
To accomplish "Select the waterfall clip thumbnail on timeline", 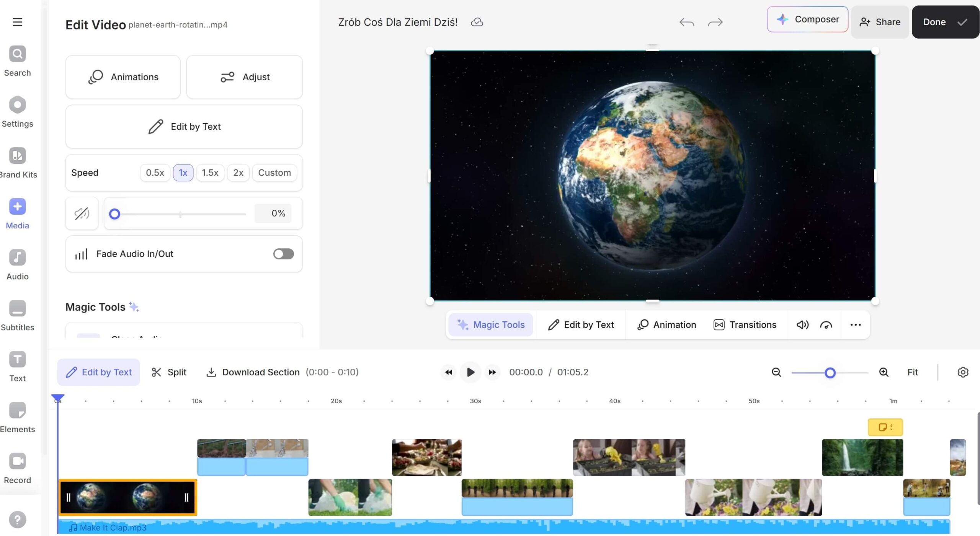I will pyautogui.click(x=862, y=457).
